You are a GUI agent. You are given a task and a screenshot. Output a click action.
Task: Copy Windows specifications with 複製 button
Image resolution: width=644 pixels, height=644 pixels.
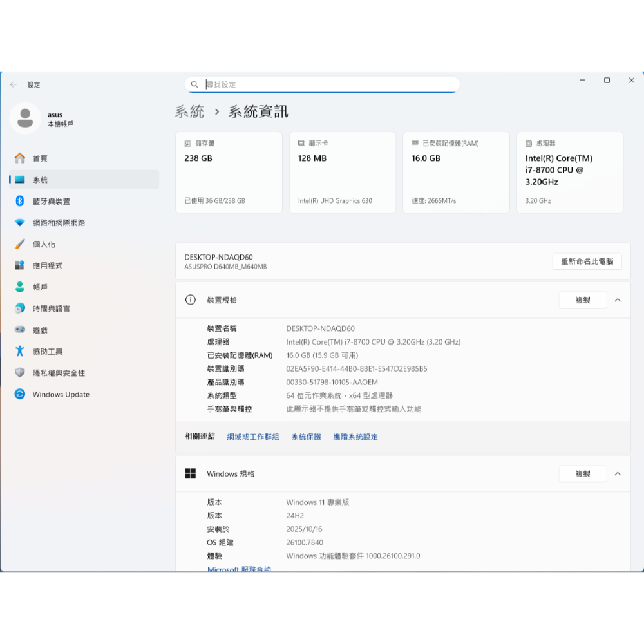(x=583, y=474)
